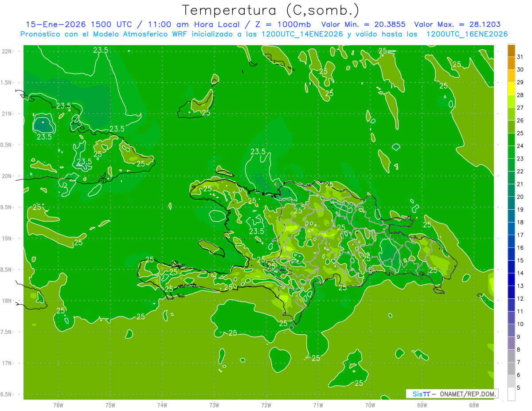532x411 pixels.
Task: Click the colorbar label '14'
Action: [520, 273]
